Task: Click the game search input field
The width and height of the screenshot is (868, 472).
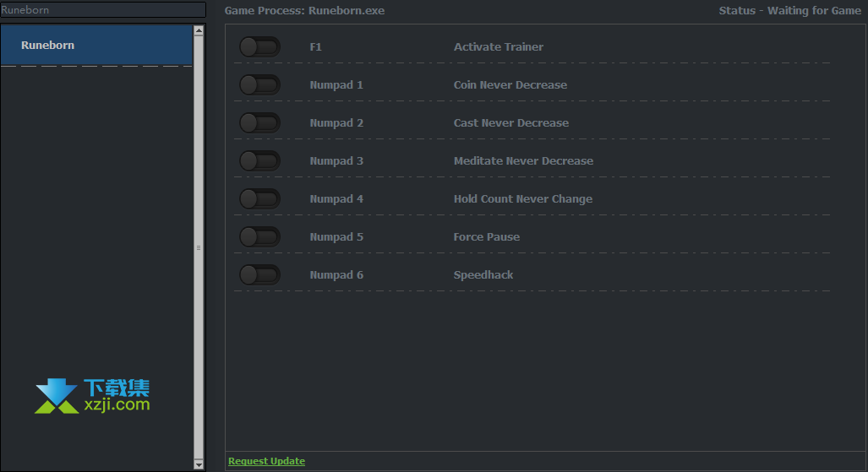Action: tap(102, 10)
